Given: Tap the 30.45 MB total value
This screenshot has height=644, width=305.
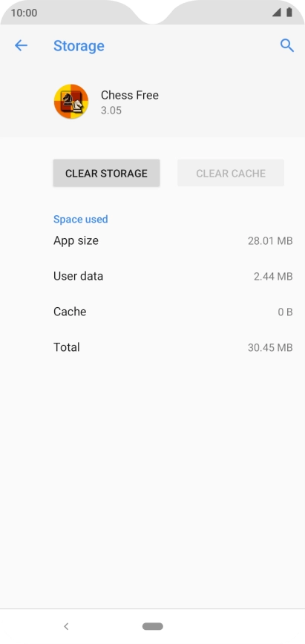Looking at the screenshot, I should click(x=270, y=348).
